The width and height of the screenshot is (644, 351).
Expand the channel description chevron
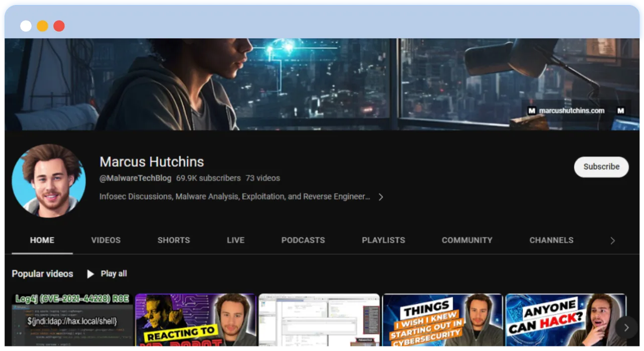pyautogui.click(x=381, y=197)
